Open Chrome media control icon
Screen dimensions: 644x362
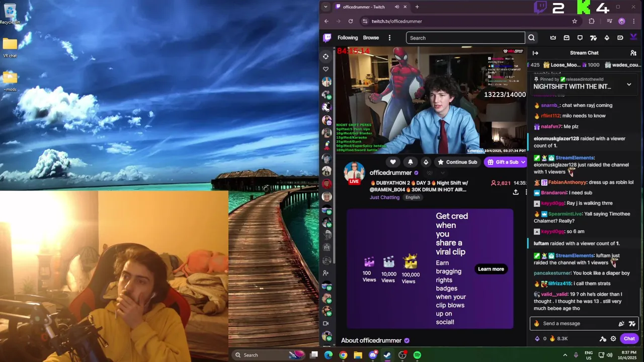609,21
